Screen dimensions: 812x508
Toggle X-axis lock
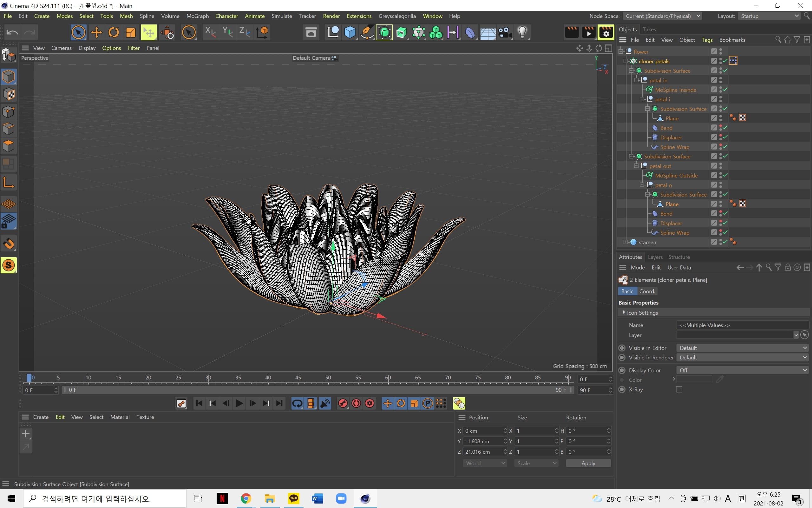click(210, 33)
